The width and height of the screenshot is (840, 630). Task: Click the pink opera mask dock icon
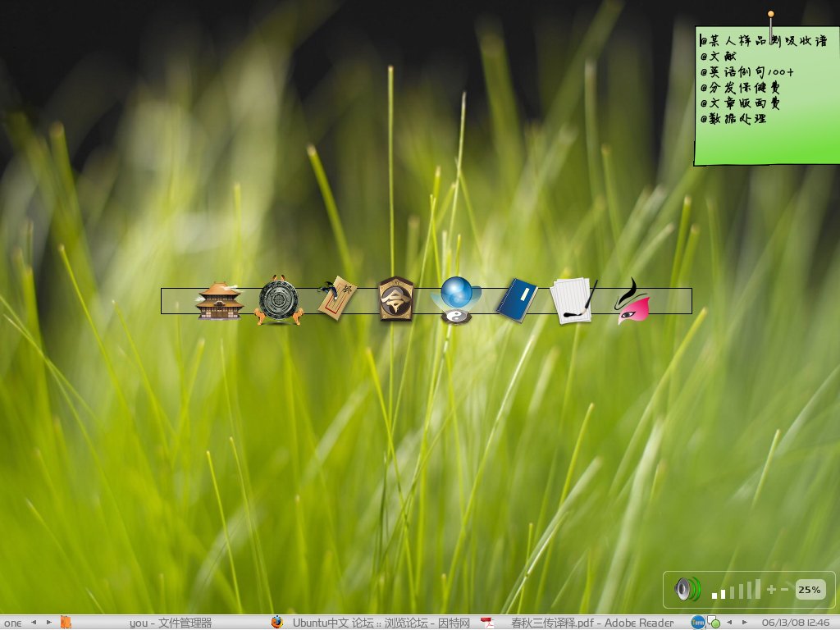632,301
